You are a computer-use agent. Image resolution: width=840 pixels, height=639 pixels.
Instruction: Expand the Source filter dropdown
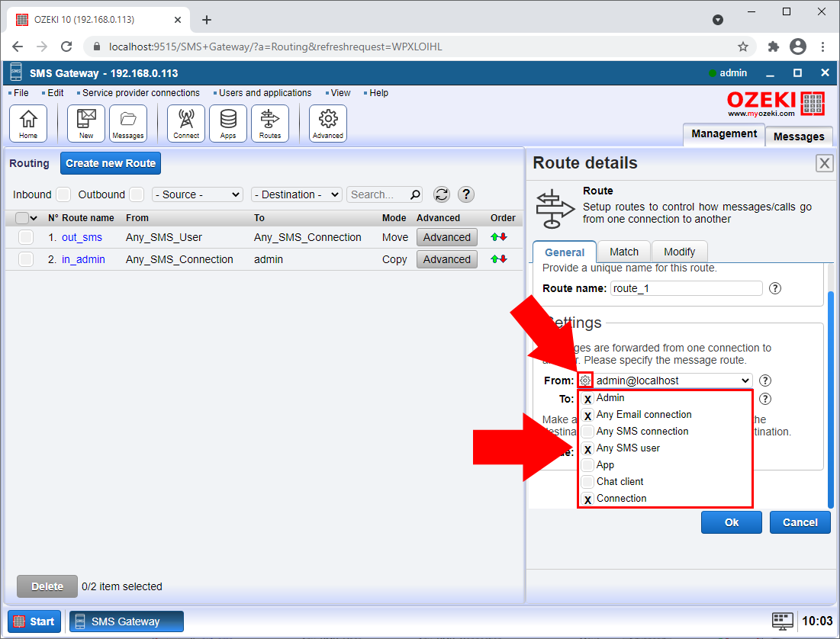[x=197, y=194]
